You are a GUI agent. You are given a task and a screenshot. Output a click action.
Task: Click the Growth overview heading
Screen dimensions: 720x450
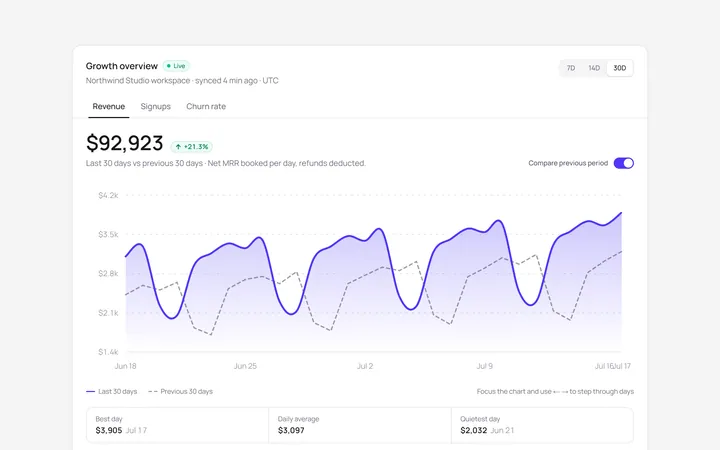122,66
